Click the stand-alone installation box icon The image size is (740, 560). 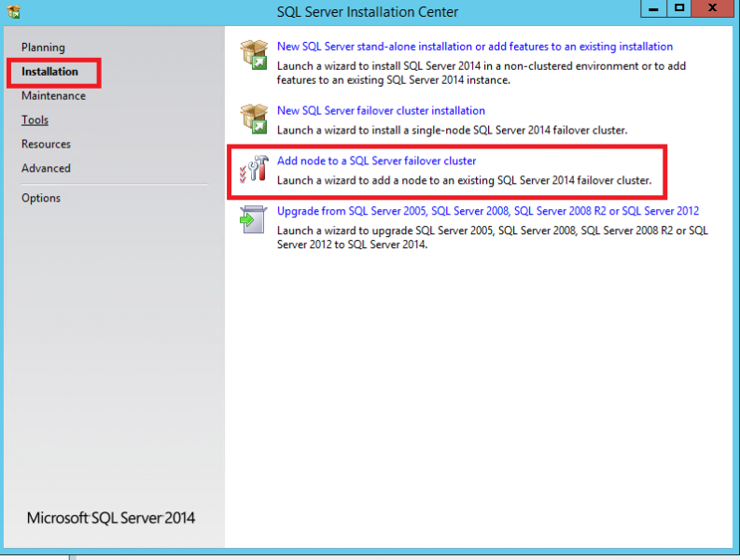(254, 55)
